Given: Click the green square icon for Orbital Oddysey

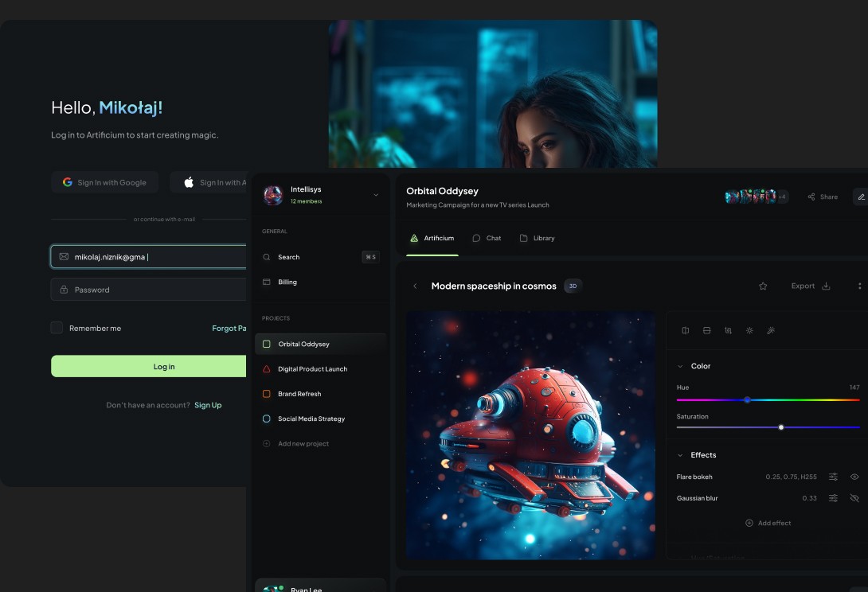Looking at the screenshot, I should [266, 344].
